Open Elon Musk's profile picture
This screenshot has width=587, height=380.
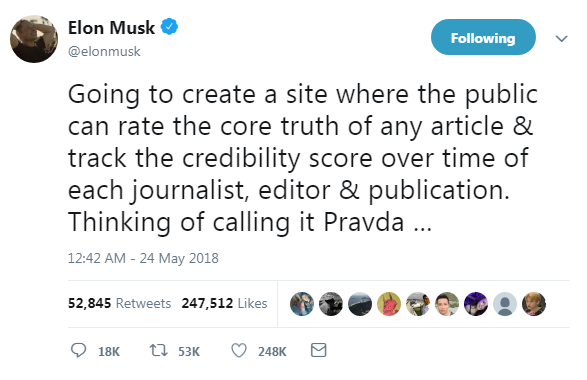[x=34, y=39]
